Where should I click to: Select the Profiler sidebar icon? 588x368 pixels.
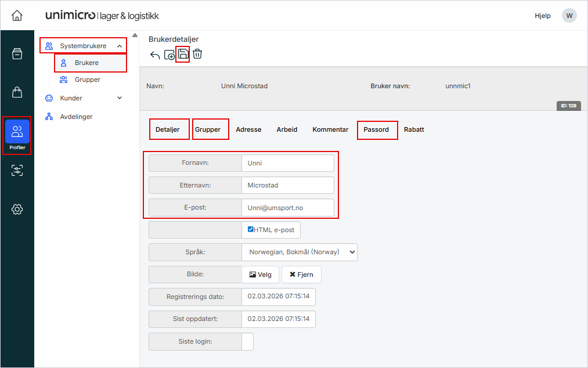point(17,134)
